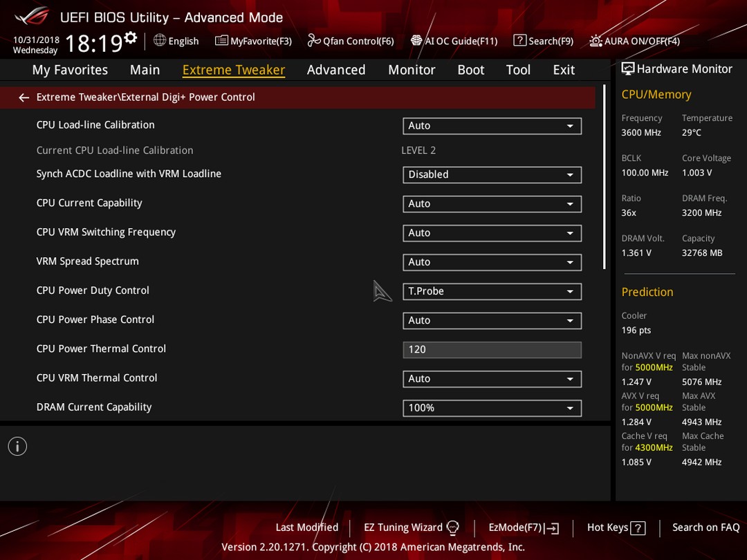Screen dimensions: 747x560
Task: Switch to EzMode(F7)
Action: coord(524,528)
